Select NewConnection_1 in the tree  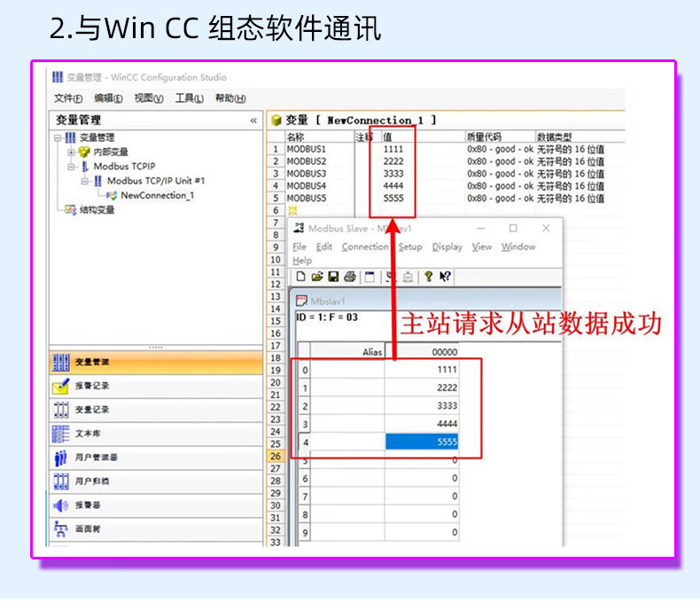[x=157, y=195]
